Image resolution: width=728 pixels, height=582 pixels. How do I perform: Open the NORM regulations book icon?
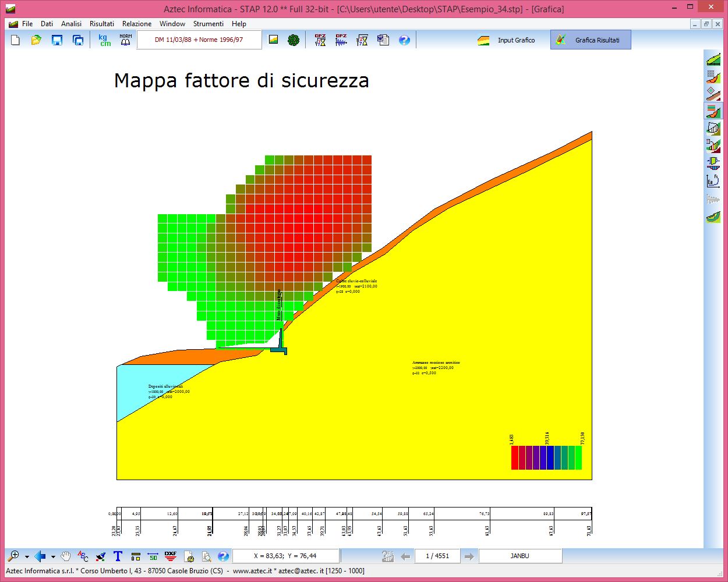[x=125, y=40]
